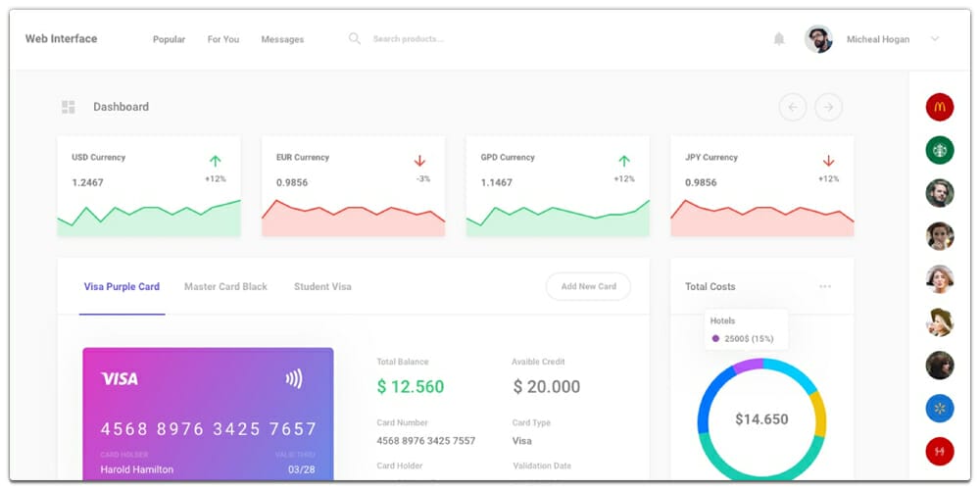Click the Dashboard grid icon

coord(69,107)
